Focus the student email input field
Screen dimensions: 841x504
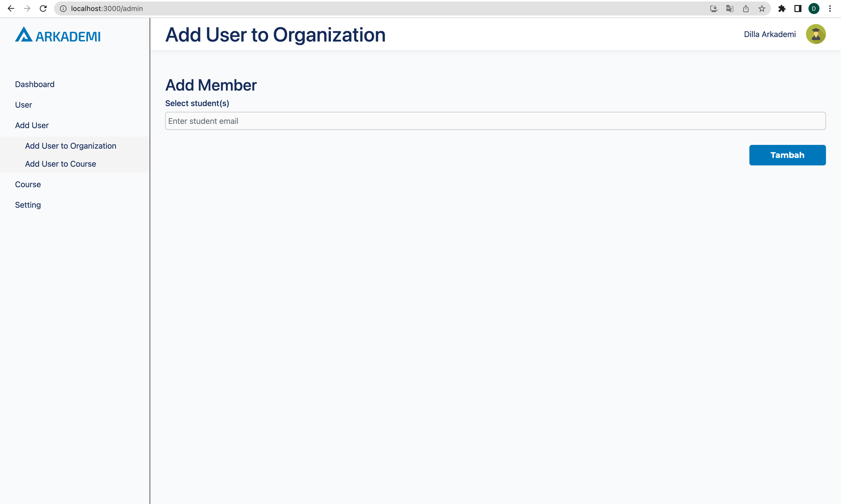pyautogui.click(x=495, y=121)
